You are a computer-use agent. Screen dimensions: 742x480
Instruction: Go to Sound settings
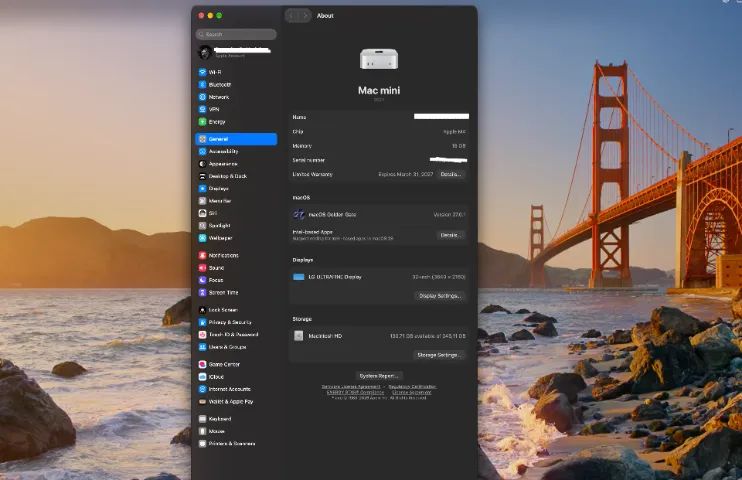[x=236, y=267]
